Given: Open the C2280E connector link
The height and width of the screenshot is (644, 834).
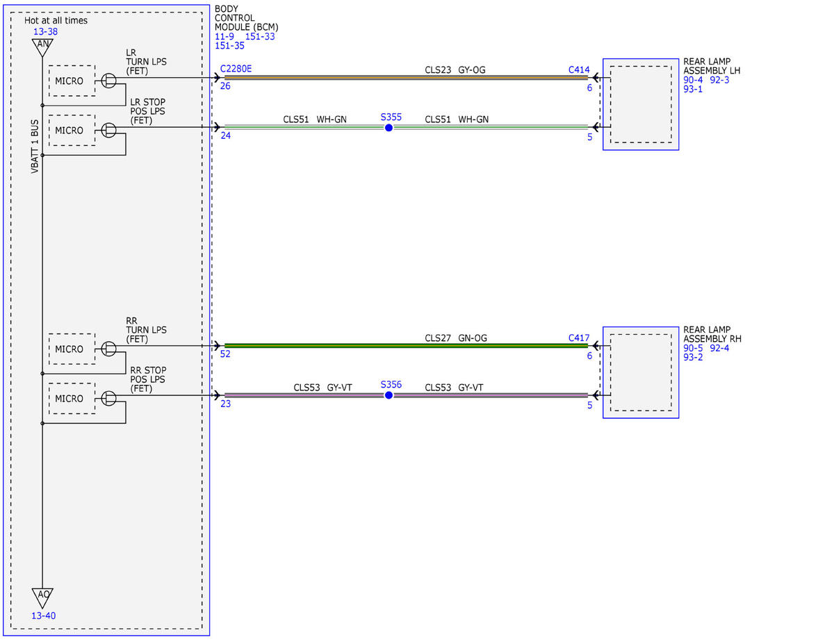Looking at the screenshot, I should click(x=236, y=69).
